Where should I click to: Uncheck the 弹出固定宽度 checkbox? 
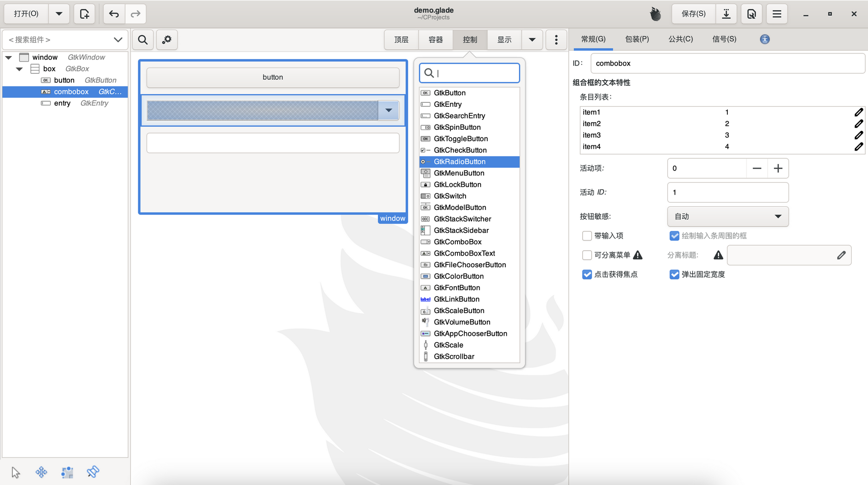tap(674, 275)
